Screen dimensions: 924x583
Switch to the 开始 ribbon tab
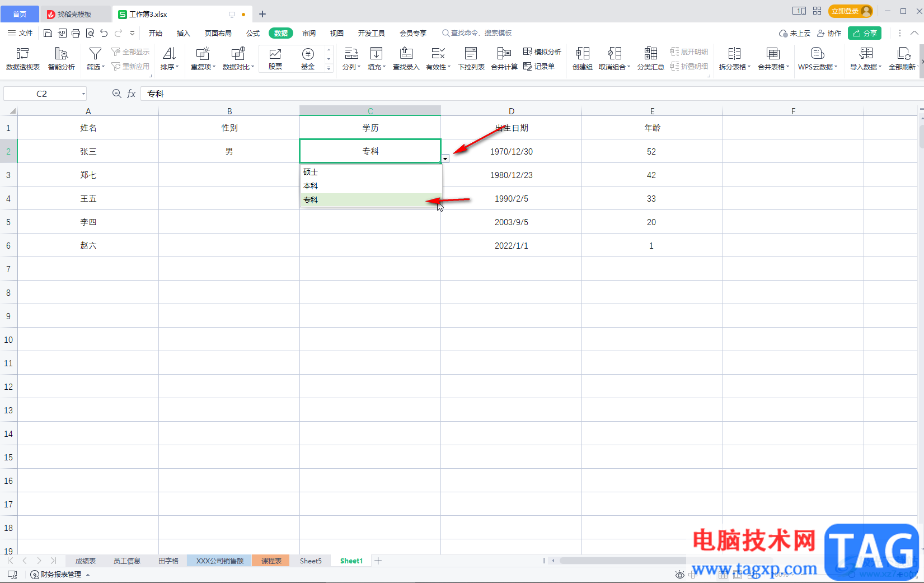point(156,33)
